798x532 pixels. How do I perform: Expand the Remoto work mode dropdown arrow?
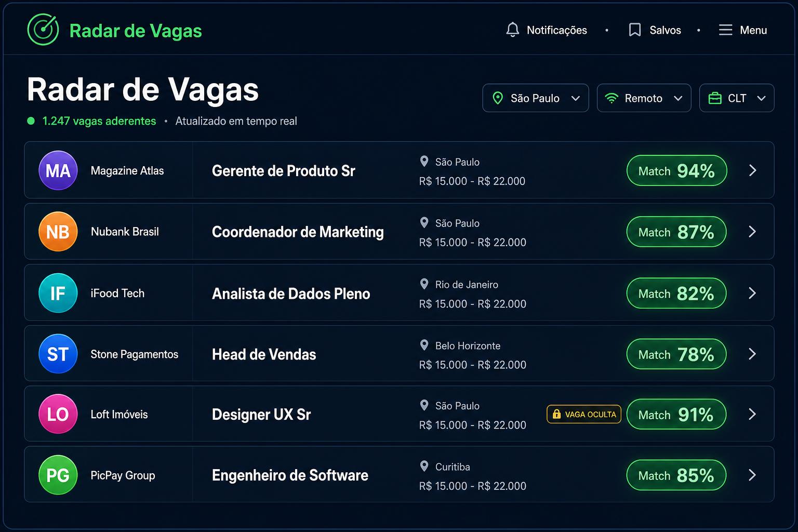678,98
